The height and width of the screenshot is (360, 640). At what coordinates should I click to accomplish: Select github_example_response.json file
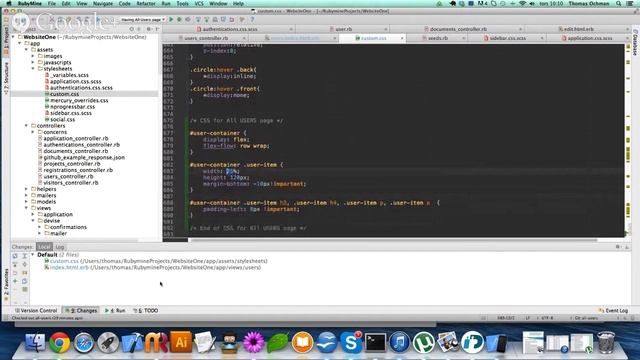pos(84,157)
